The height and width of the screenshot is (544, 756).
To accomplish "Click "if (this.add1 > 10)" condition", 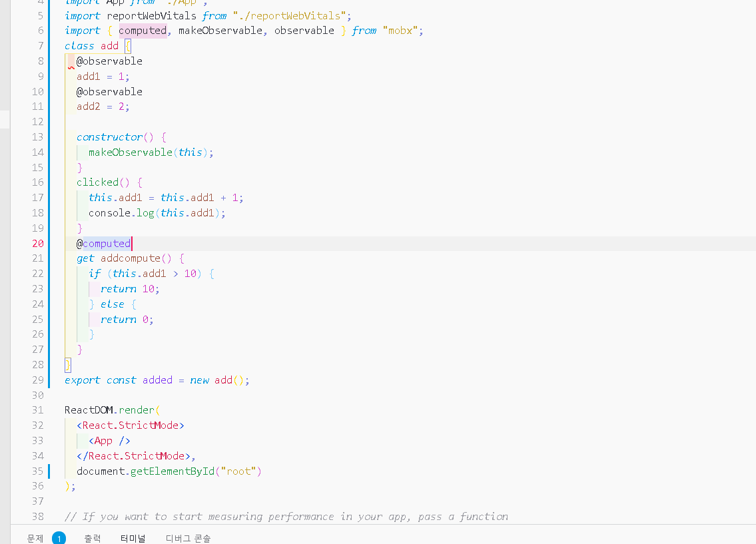I will click(145, 274).
